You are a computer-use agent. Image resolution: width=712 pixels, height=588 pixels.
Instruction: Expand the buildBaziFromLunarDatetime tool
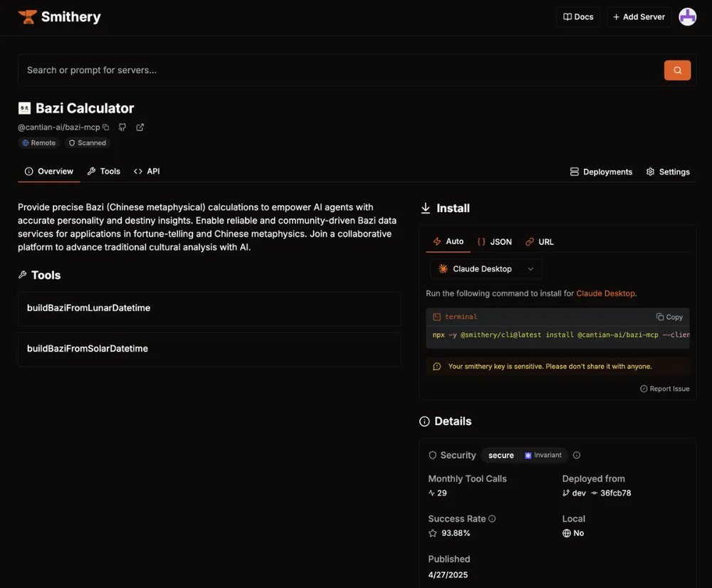(209, 308)
